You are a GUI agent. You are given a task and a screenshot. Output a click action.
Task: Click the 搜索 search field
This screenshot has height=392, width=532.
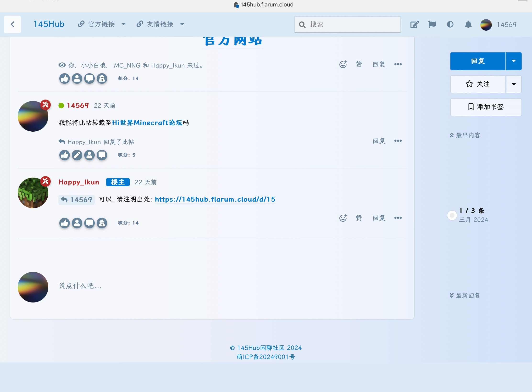pyautogui.click(x=348, y=24)
